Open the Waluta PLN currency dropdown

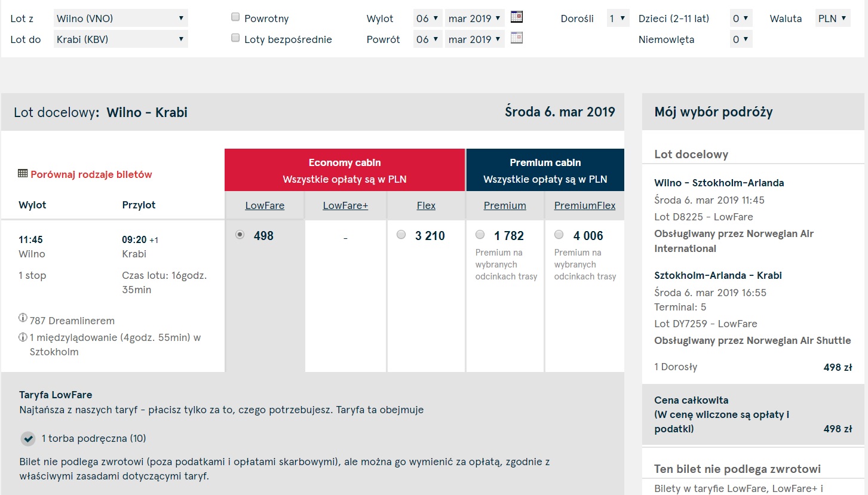coord(833,18)
